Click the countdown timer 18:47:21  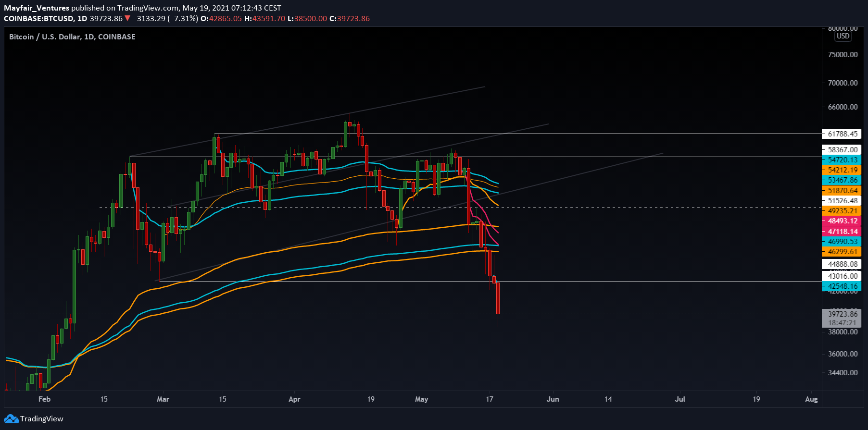(842, 323)
